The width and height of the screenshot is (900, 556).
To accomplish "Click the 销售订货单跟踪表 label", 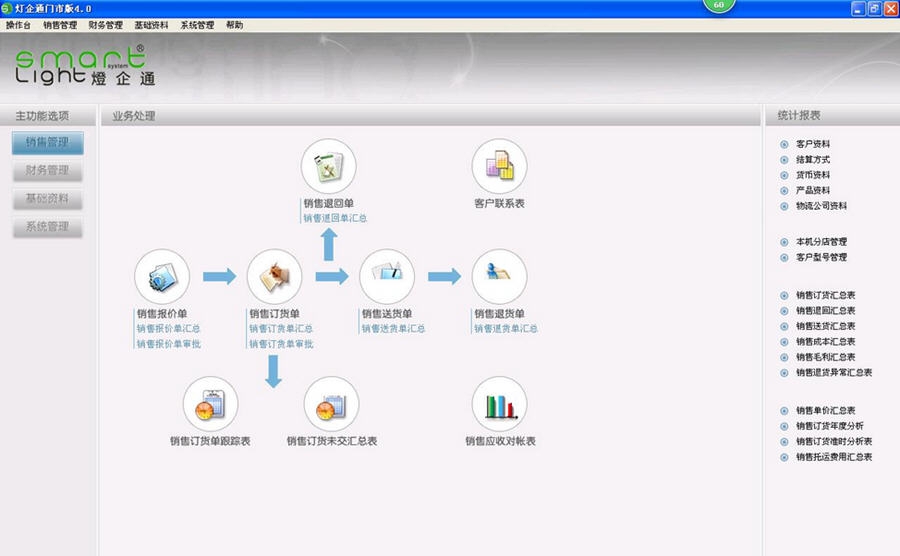I will (210, 441).
